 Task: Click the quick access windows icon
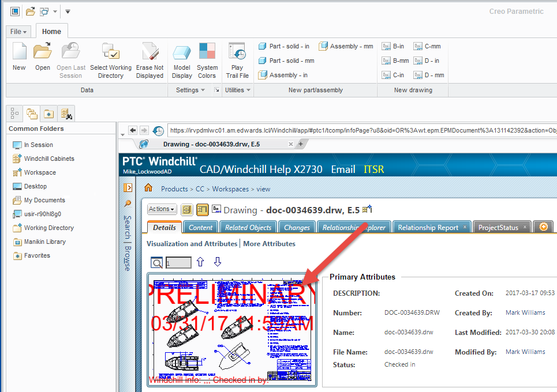(x=44, y=12)
